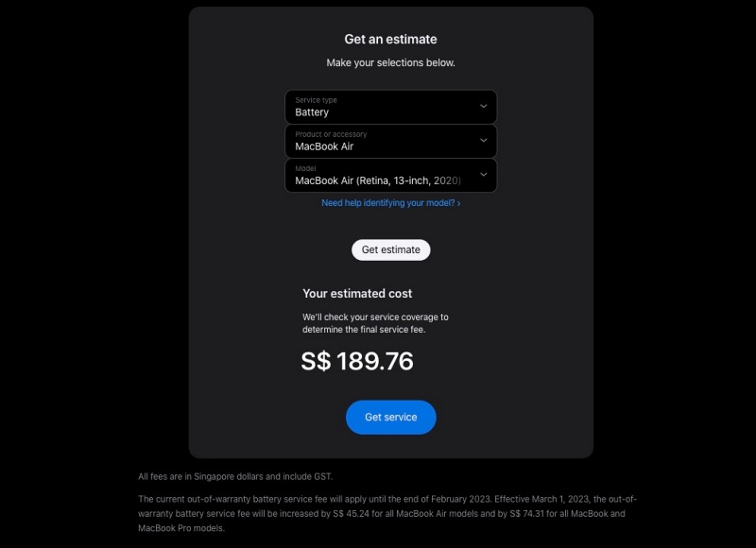756x548 pixels.
Task: Click the S$ 189.76 price amount
Action: (x=357, y=361)
